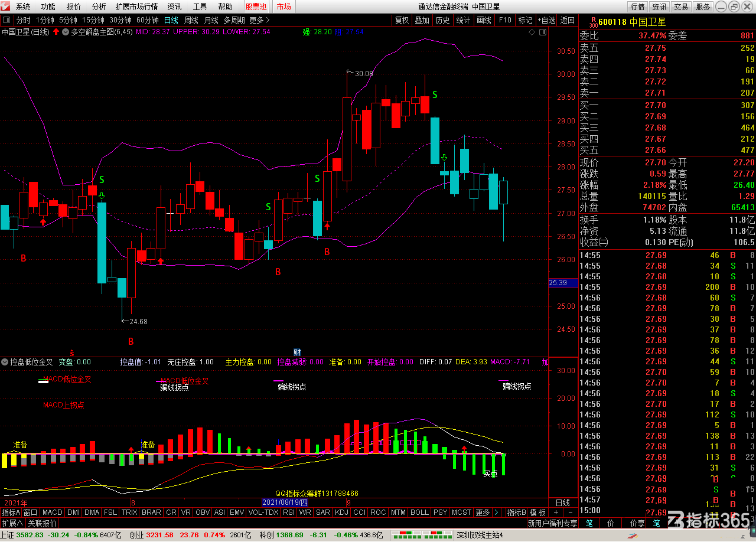Click the red 市场 button
Viewport: 756px width, 542px height.
(284, 6)
